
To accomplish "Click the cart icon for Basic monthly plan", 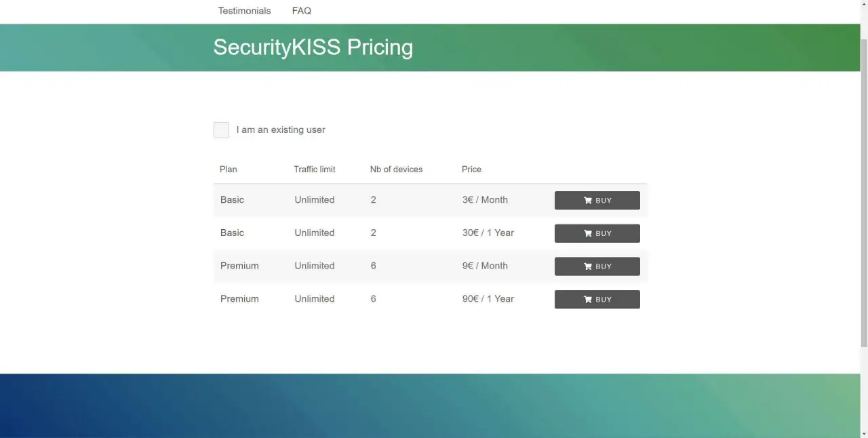I will click(588, 201).
